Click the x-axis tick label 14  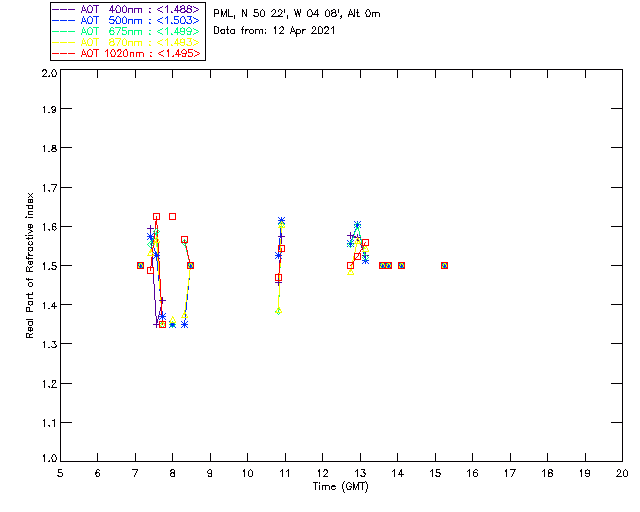click(398, 473)
